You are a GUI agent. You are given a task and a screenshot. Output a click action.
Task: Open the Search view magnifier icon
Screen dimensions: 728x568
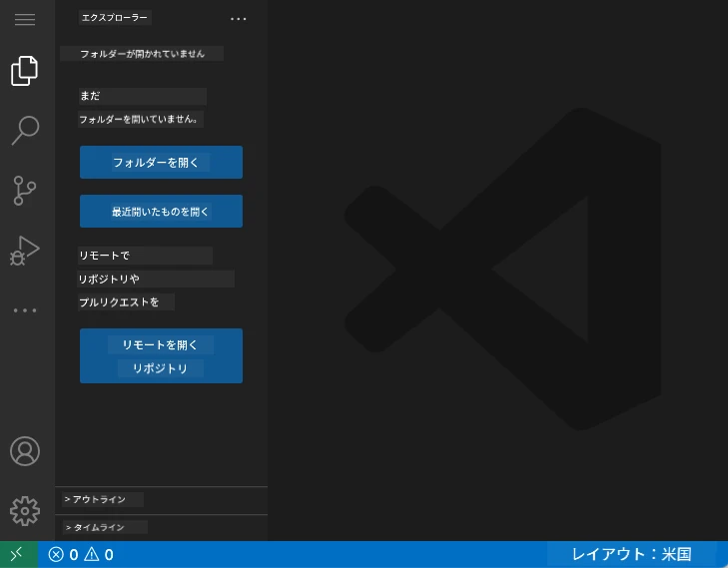[x=25, y=131]
